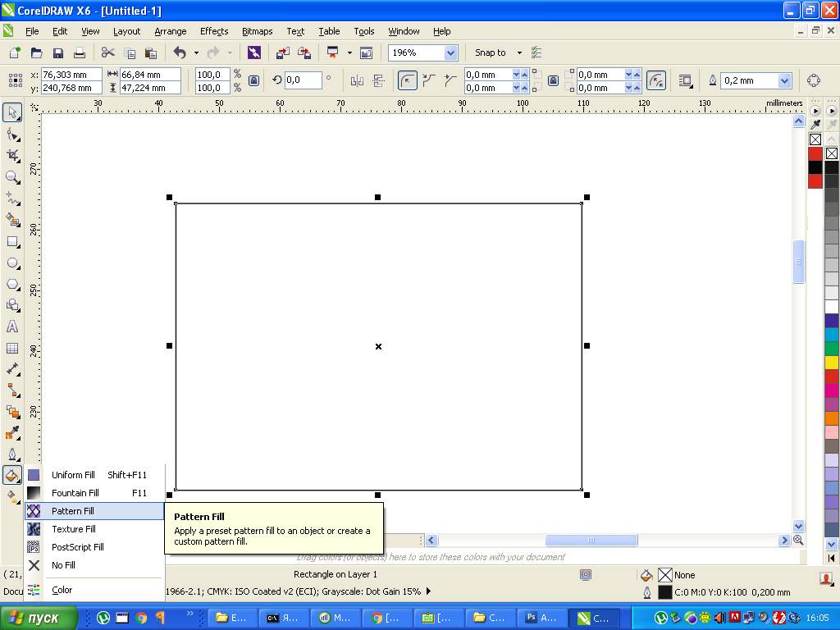Click the Cut scissors icon
840x630 pixels.
pyautogui.click(x=107, y=52)
